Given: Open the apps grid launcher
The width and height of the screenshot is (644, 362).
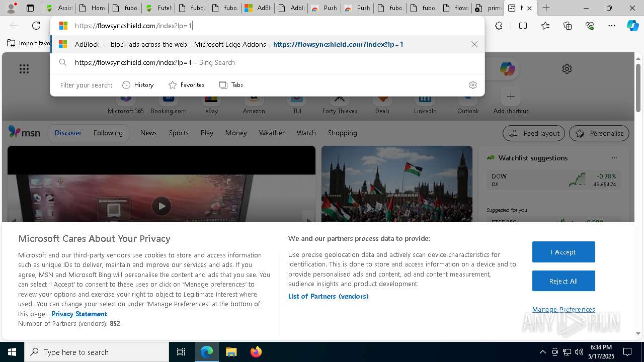Looking at the screenshot, I should tap(24, 69).
